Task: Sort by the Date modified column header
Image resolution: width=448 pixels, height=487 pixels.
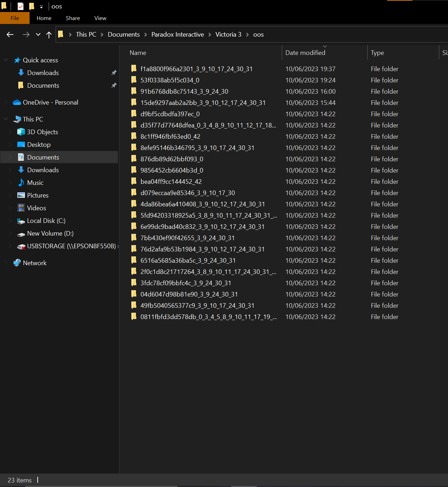Action: (305, 53)
